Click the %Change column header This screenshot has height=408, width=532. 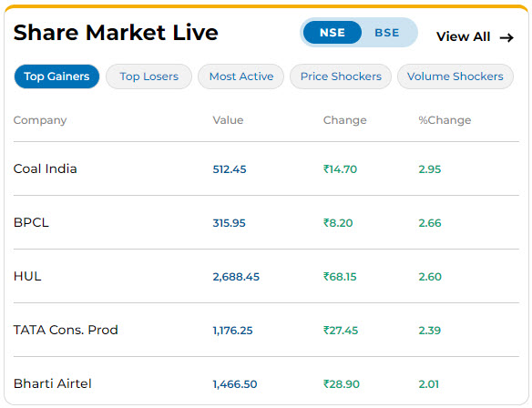click(445, 120)
